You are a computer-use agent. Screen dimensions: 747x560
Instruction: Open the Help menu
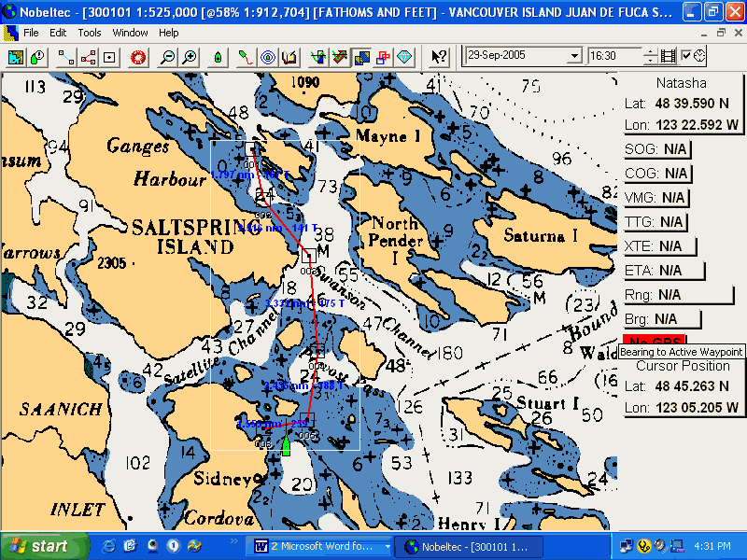pos(169,33)
